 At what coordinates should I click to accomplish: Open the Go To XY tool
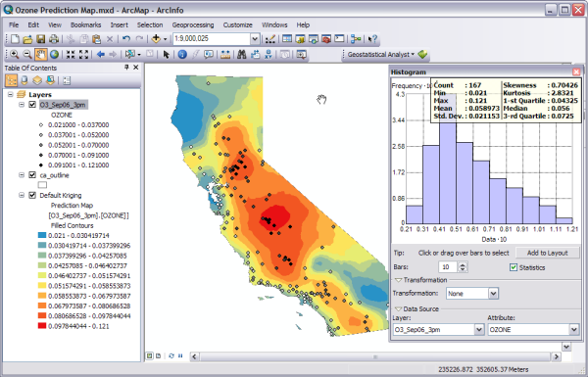click(x=269, y=55)
